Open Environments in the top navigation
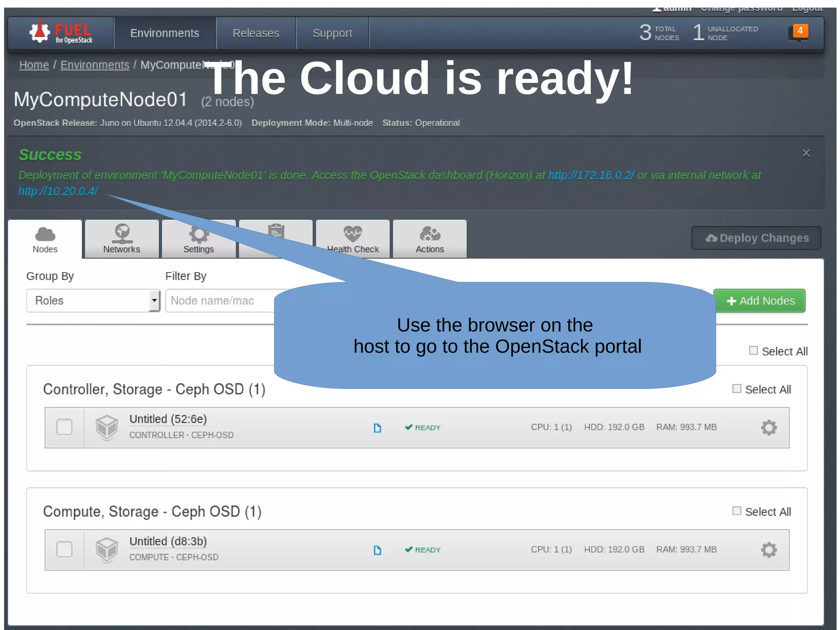Screen dimensions: 840x630 tap(164, 33)
